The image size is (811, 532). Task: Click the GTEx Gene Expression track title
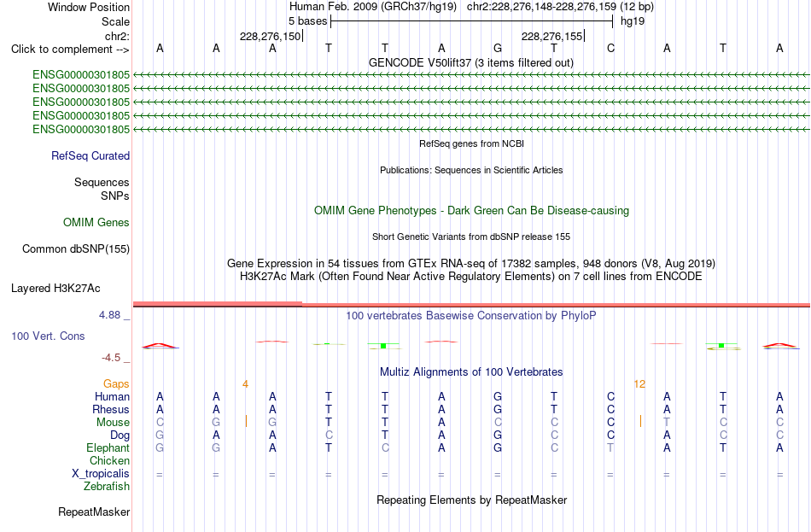point(471,263)
